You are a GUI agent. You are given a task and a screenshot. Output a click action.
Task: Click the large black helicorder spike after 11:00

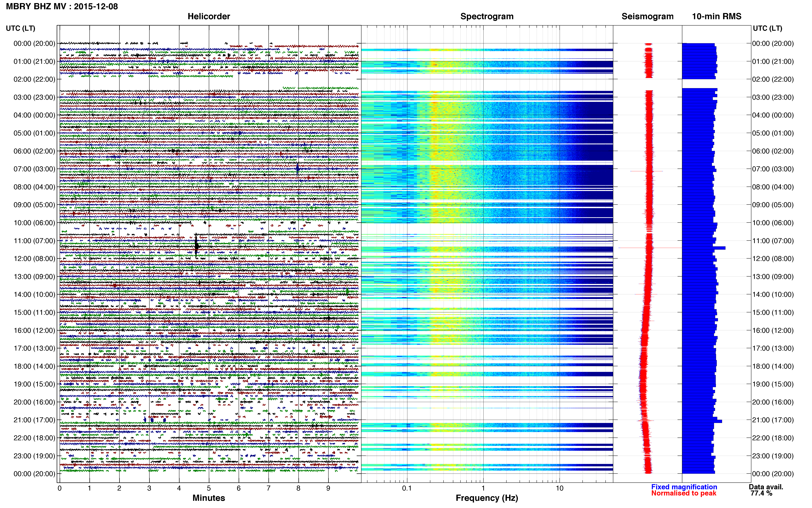click(x=196, y=246)
